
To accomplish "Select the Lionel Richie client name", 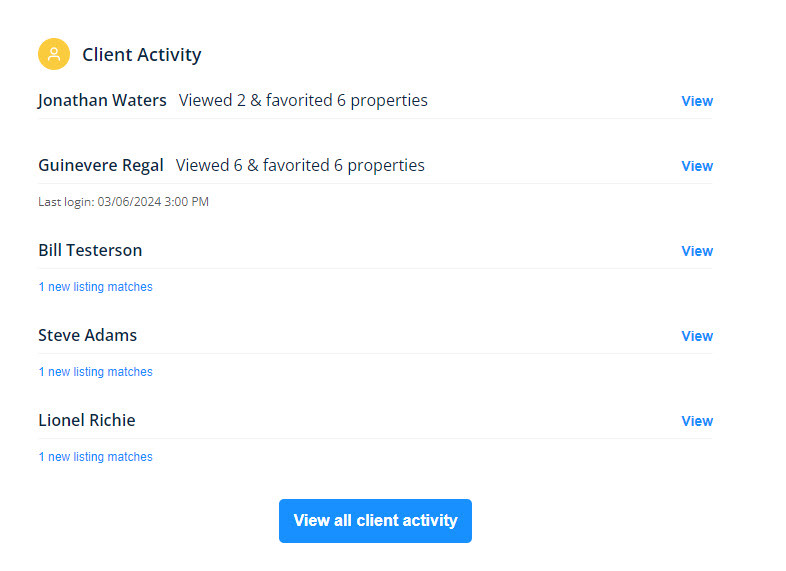I will (x=87, y=420).
